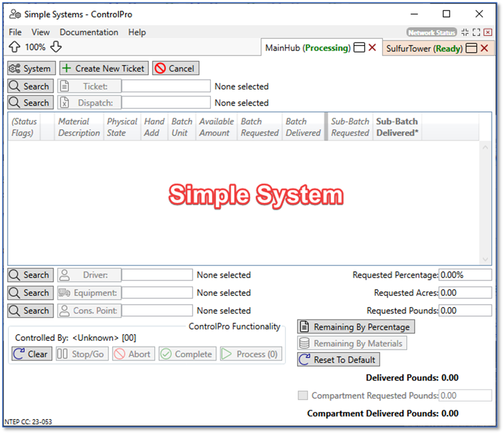The width and height of the screenshot is (504, 434).
Task: Open the File menu
Action: pos(15,32)
